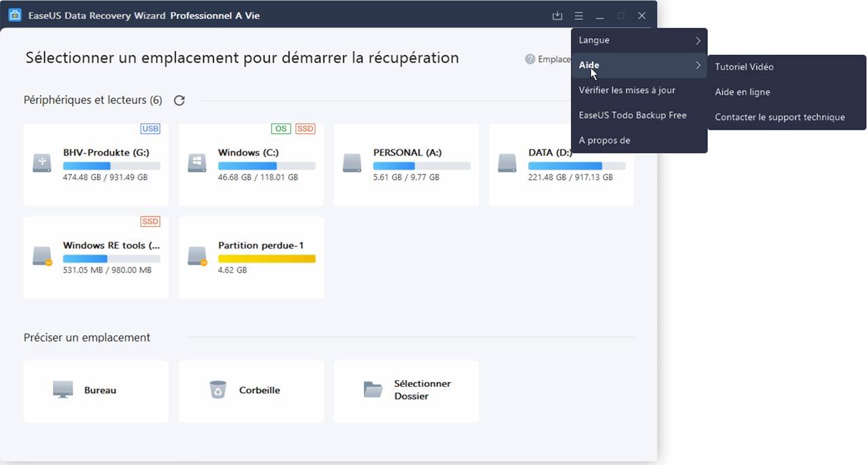
Task: Open EaseUS Todo Backup Free entry
Action: (x=639, y=115)
